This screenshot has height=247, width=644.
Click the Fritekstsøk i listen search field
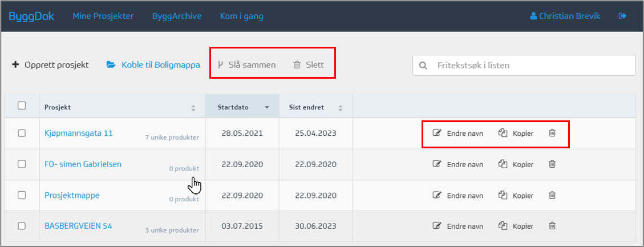click(x=530, y=65)
